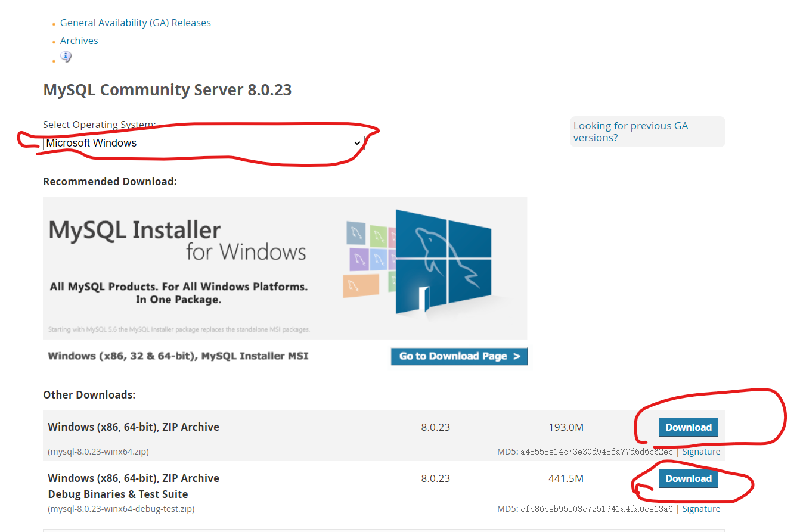Click the blue info bubble icon
800x532 pixels.
pos(66,57)
